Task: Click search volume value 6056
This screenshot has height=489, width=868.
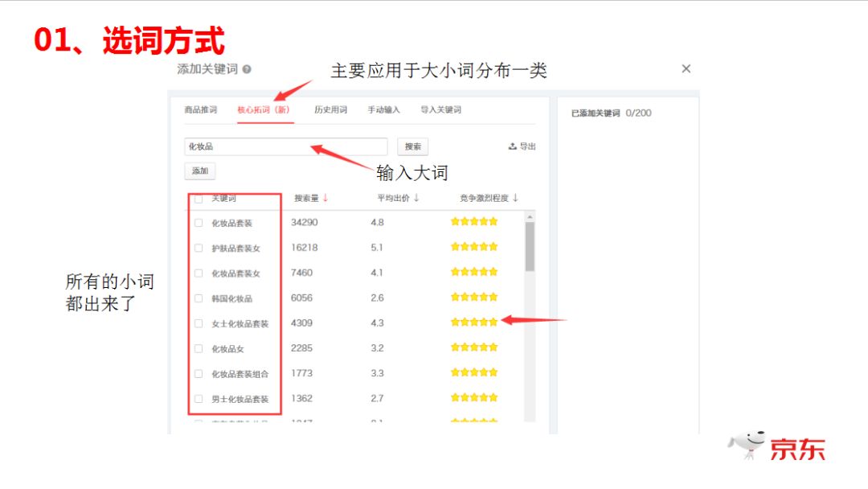Action: click(301, 298)
